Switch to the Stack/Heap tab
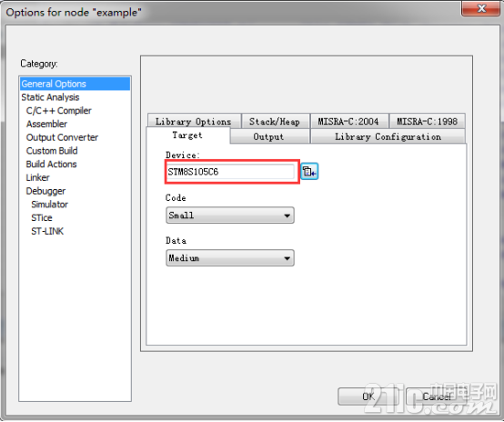This screenshot has width=504, height=422. (275, 122)
